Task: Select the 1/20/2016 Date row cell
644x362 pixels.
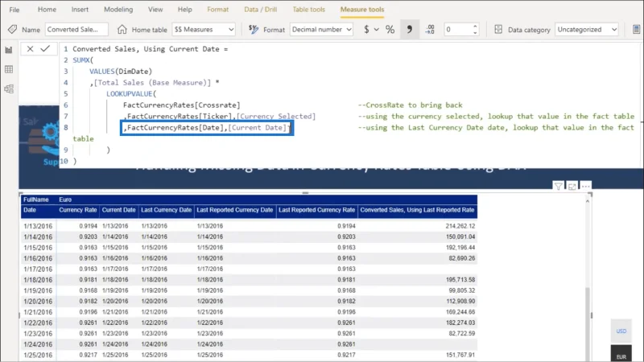Action: 38,301
